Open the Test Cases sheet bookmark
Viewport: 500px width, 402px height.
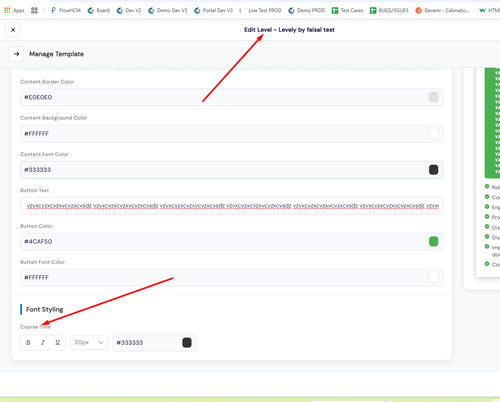pos(347,10)
